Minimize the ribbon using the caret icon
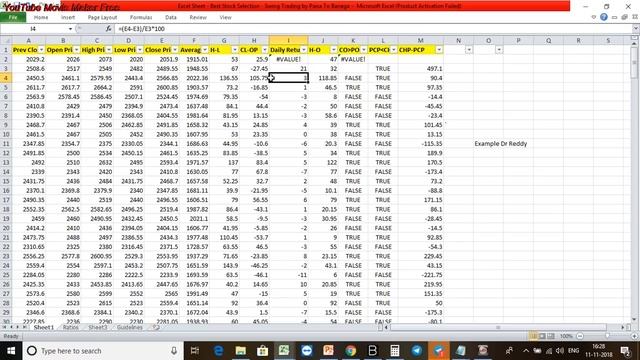 (x=594, y=17)
